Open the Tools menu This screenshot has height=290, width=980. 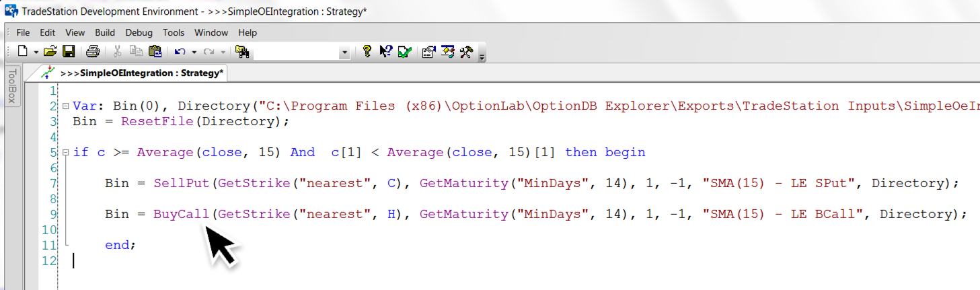174,32
